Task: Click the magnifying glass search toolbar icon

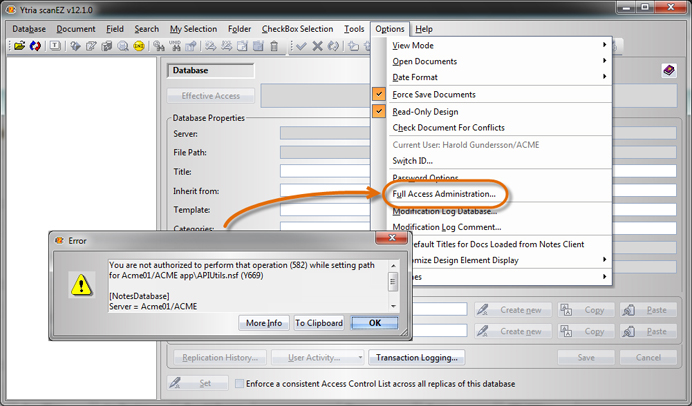Action: [x=123, y=46]
